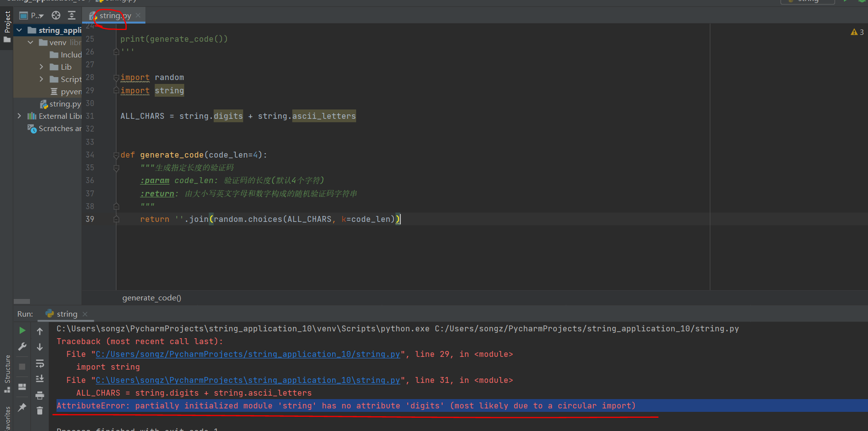Toggle scroll to end in console
This screenshot has height=431, width=868.
tap(40, 378)
